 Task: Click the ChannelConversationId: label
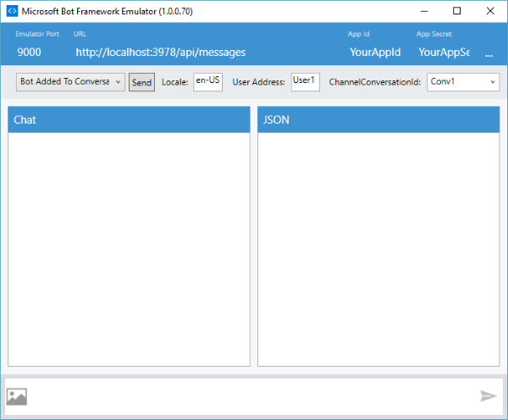375,82
